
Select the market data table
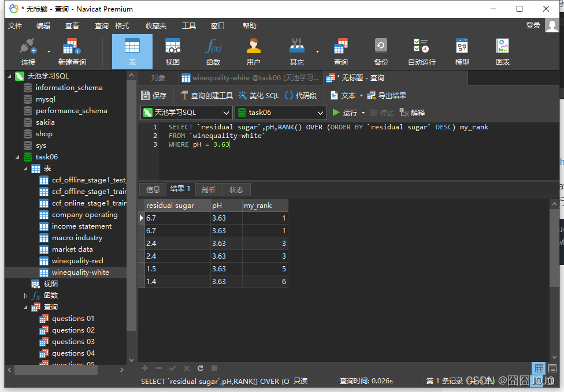(x=72, y=249)
